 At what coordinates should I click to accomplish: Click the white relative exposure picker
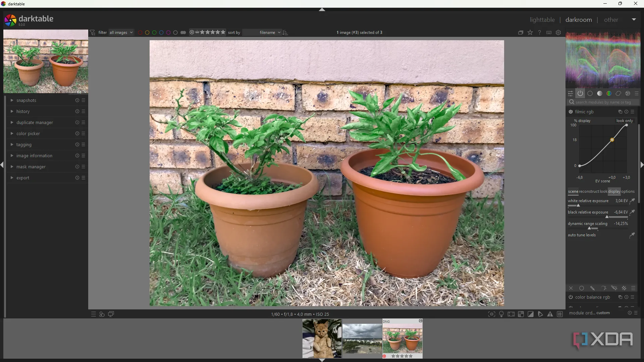click(x=632, y=201)
